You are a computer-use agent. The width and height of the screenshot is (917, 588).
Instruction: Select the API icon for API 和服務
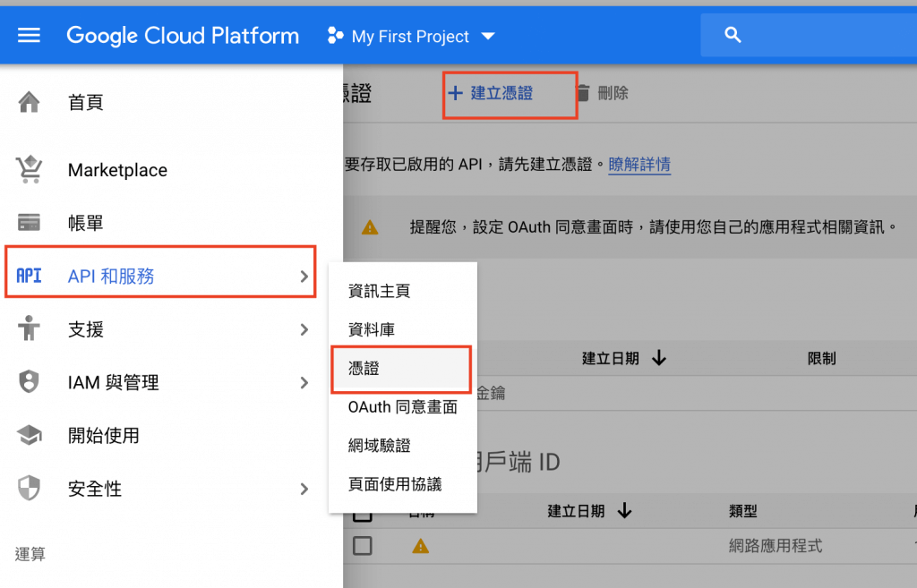(29, 276)
